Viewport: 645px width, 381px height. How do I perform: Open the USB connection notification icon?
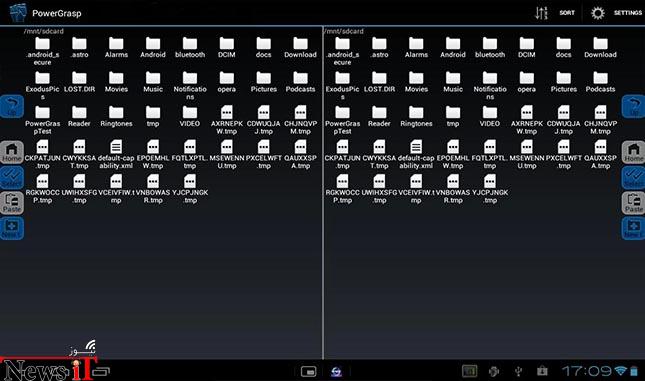coord(518,371)
